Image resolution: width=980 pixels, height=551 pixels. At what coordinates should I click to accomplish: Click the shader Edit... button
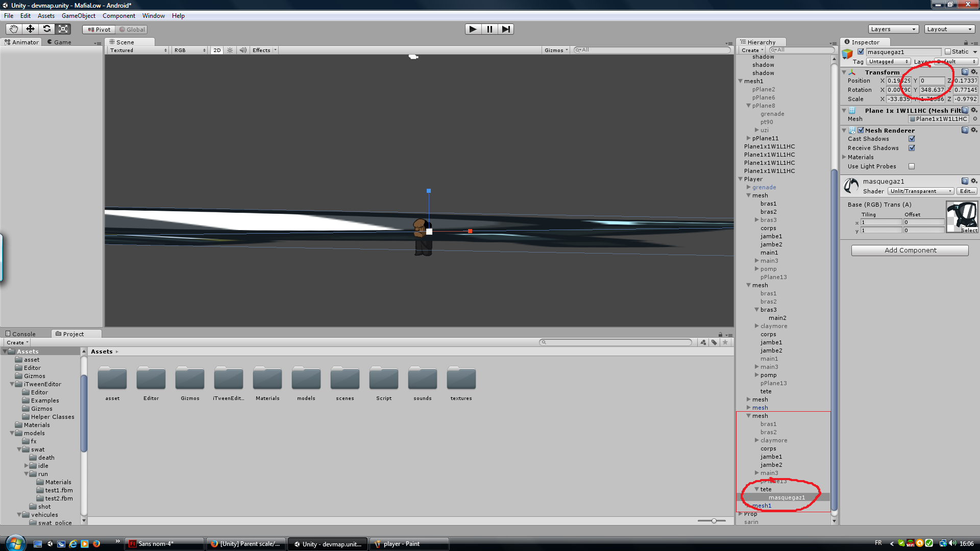(967, 191)
